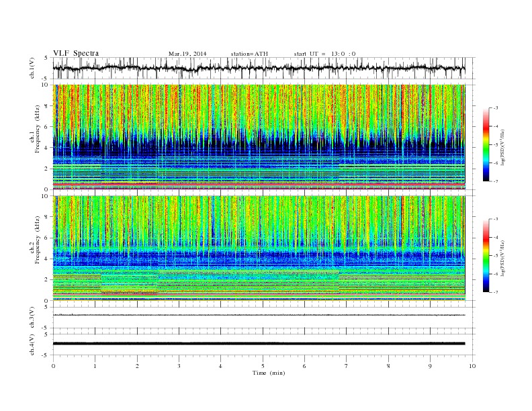
Task: Click the "ch.2 Frequency (kHz)" axis label
Action: pyautogui.click(x=35, y=240)
